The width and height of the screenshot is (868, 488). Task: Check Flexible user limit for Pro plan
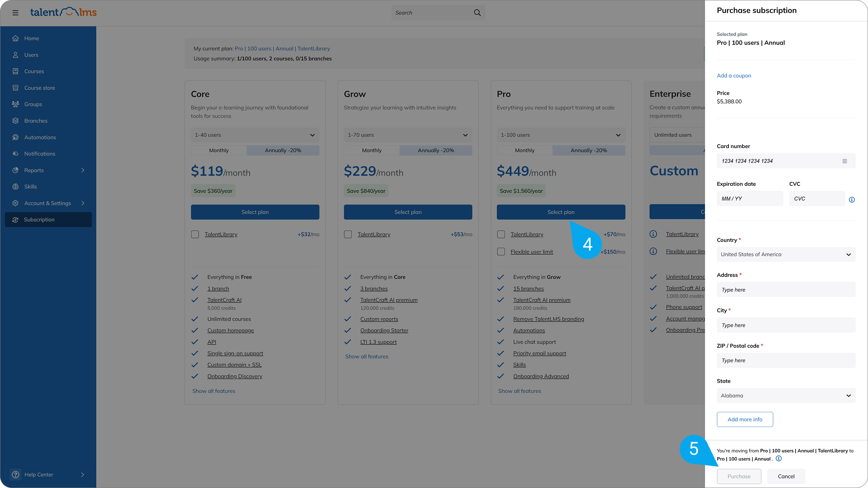[x=501, y=252]
